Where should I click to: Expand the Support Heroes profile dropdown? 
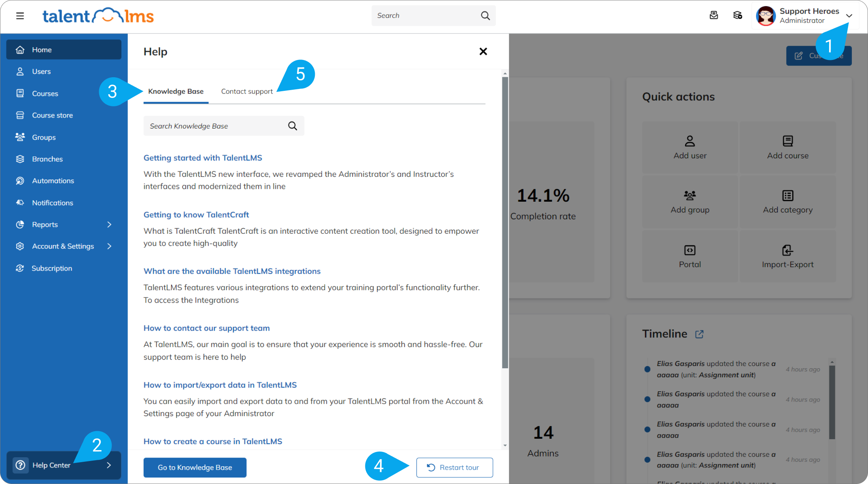click(849, 16)
